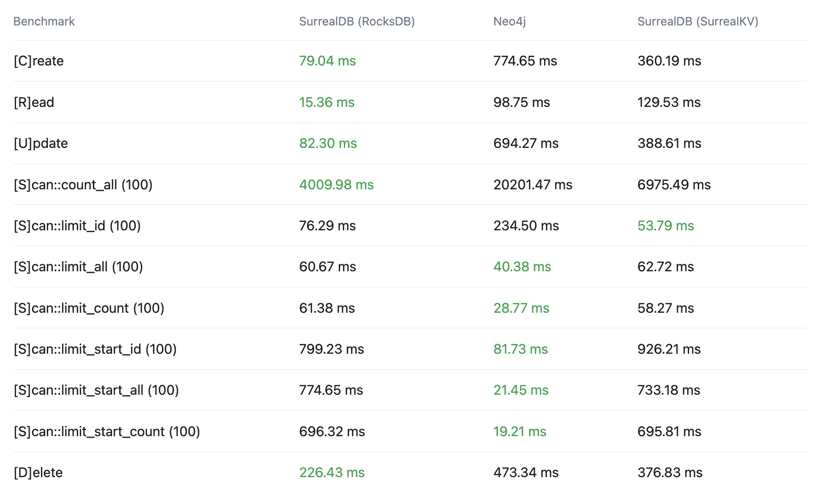This screenshot has width=815, height=504.
Task: Click the green 21.45 ms value
Action: [x=521, y=390]
